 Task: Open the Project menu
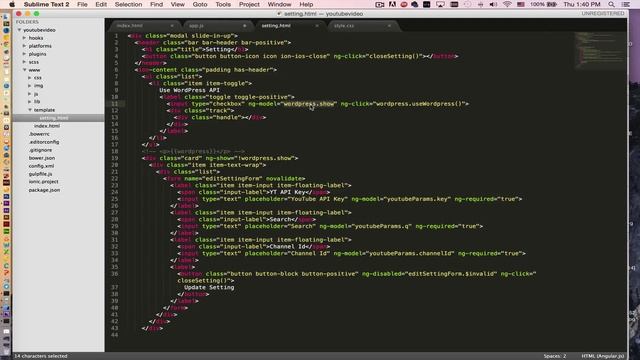(x=249, y=4)
